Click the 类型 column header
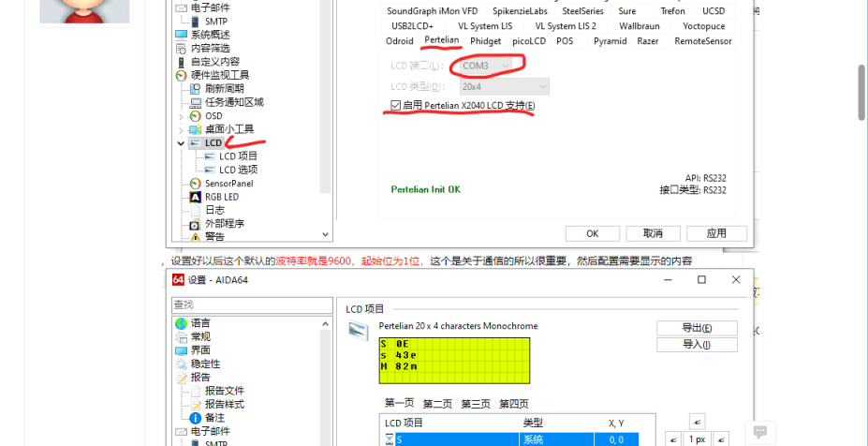Viewport: 868px width, 446px height. [533, 424]
